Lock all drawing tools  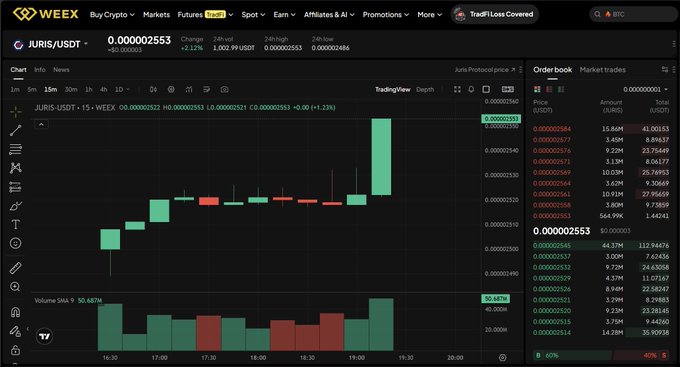[x=16, y=350]
